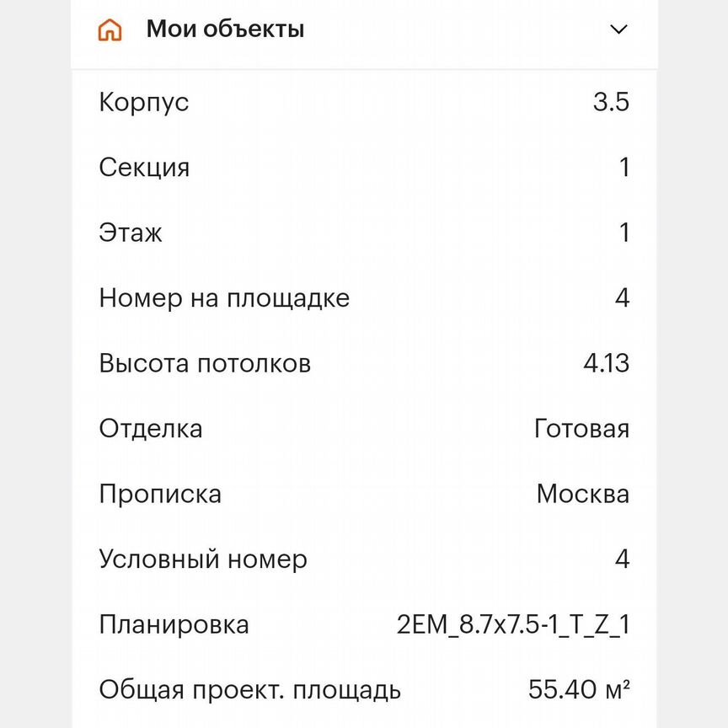Select the Отделка row
728x728 pixels.
[152, 429]
